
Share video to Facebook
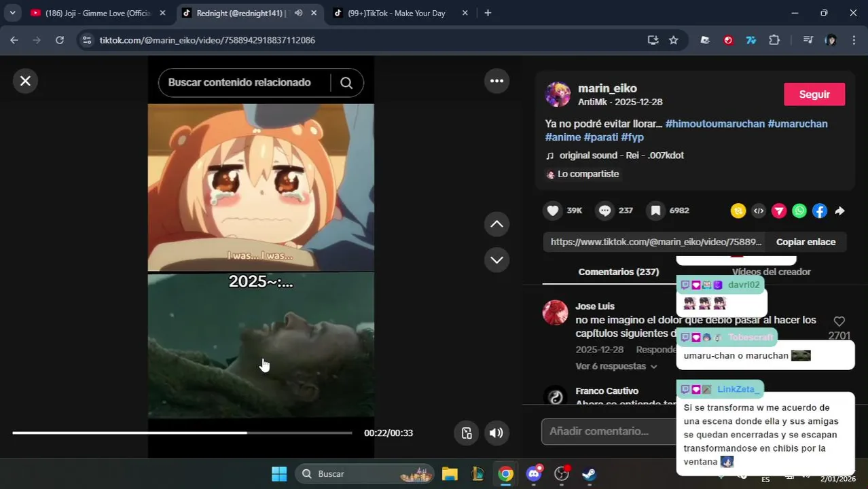[820, 211]
